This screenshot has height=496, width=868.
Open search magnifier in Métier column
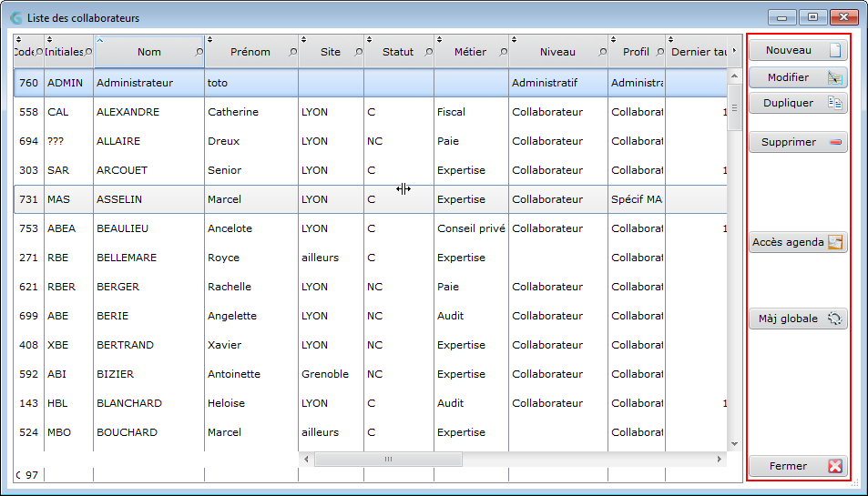(503, 52)
